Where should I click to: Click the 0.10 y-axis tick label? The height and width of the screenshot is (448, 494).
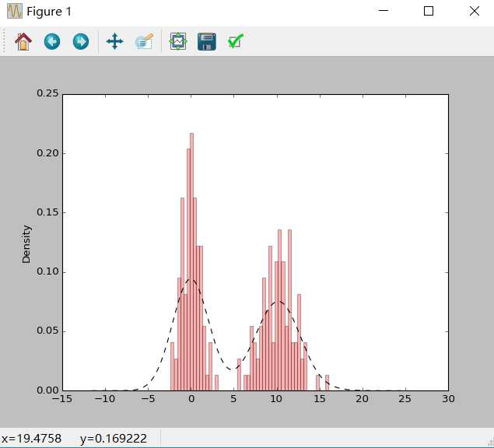tap(47, 271)
